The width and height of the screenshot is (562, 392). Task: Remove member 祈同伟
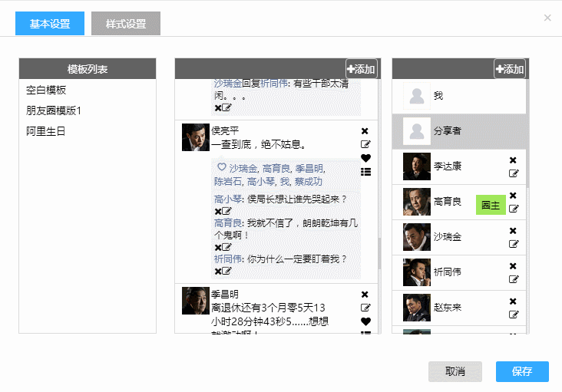coord(514,266)
